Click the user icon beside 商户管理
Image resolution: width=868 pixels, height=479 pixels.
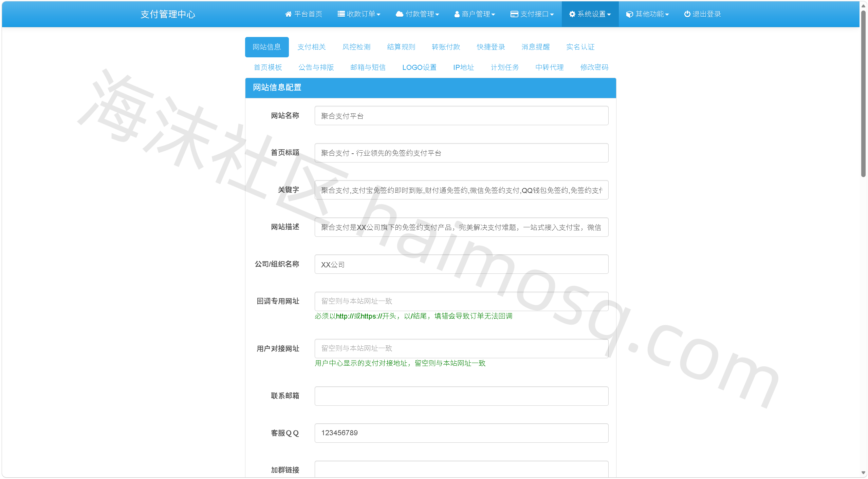pos(457,14)
